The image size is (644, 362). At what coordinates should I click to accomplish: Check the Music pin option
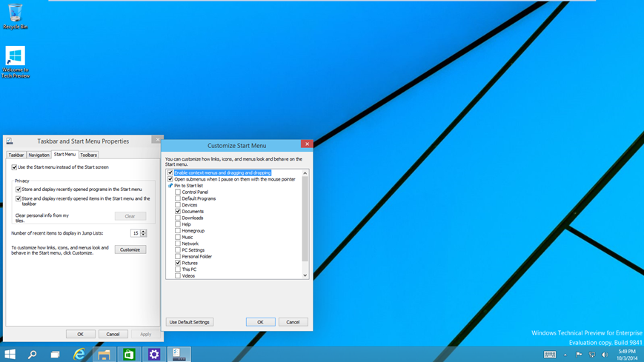[178, 237]
